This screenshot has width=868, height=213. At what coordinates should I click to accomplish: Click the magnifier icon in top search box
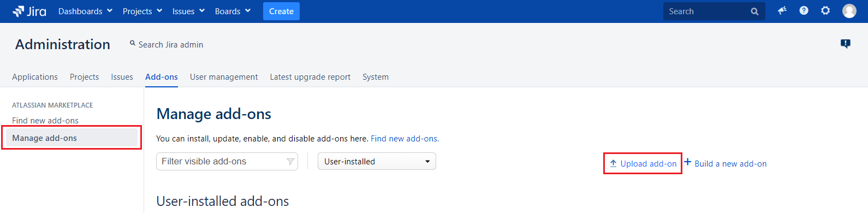(754, 11)
